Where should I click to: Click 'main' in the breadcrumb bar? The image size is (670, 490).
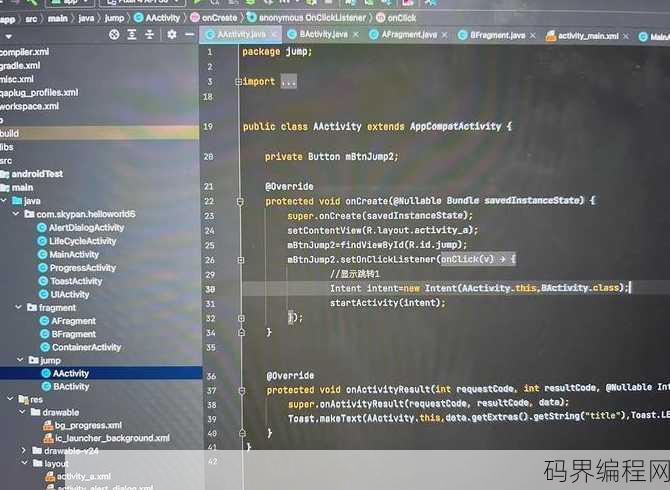pyautogui.click(x=58, y=18)
